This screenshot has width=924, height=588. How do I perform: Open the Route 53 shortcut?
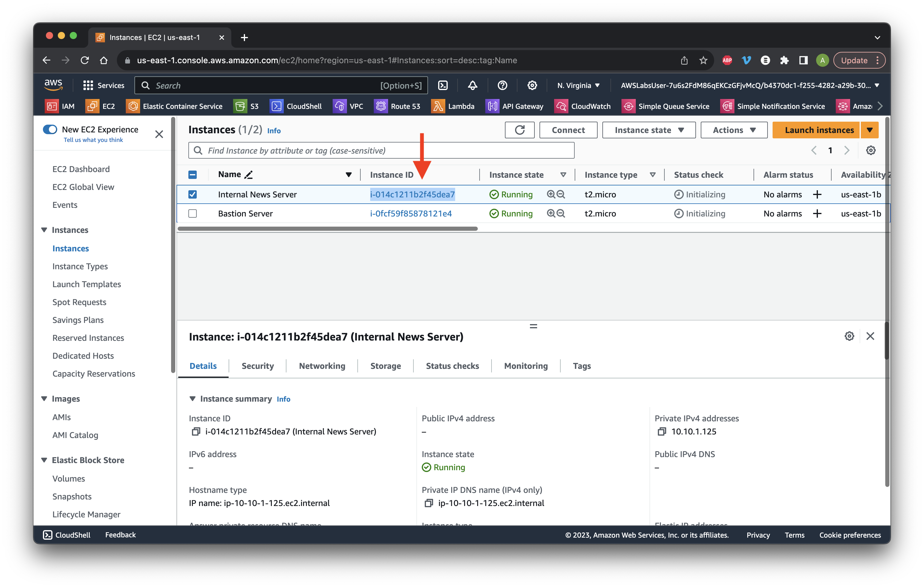[397, 106]
